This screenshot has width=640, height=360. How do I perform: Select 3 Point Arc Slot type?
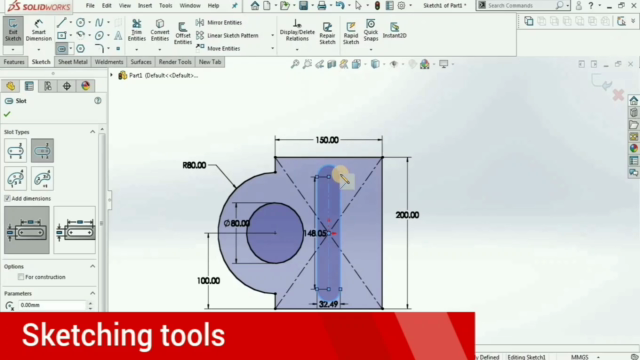[x=16, y=179]
